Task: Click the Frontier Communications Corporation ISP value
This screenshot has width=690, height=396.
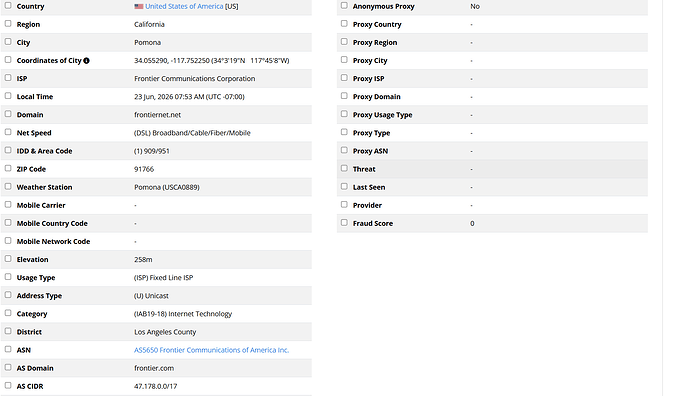Action: click(x=195, y=79)
